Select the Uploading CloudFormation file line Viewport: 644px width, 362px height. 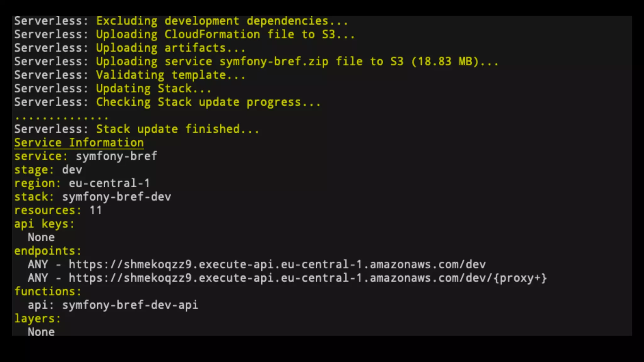coord(185,35)
